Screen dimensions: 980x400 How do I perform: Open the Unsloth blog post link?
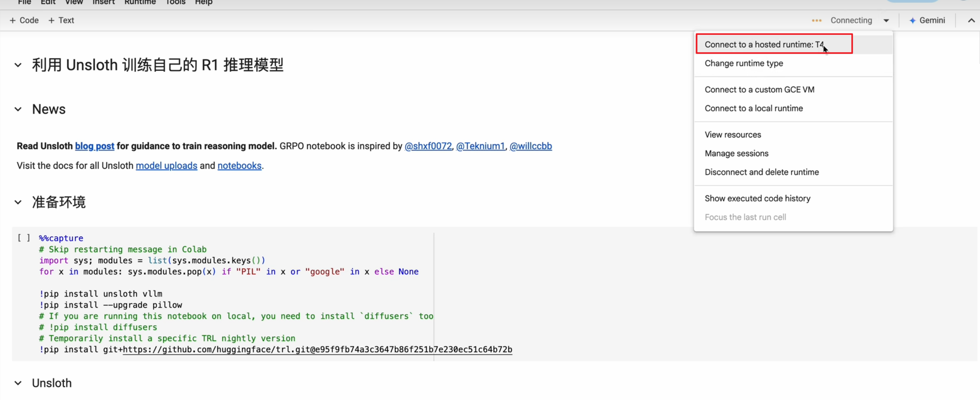(x=95, y=146)
